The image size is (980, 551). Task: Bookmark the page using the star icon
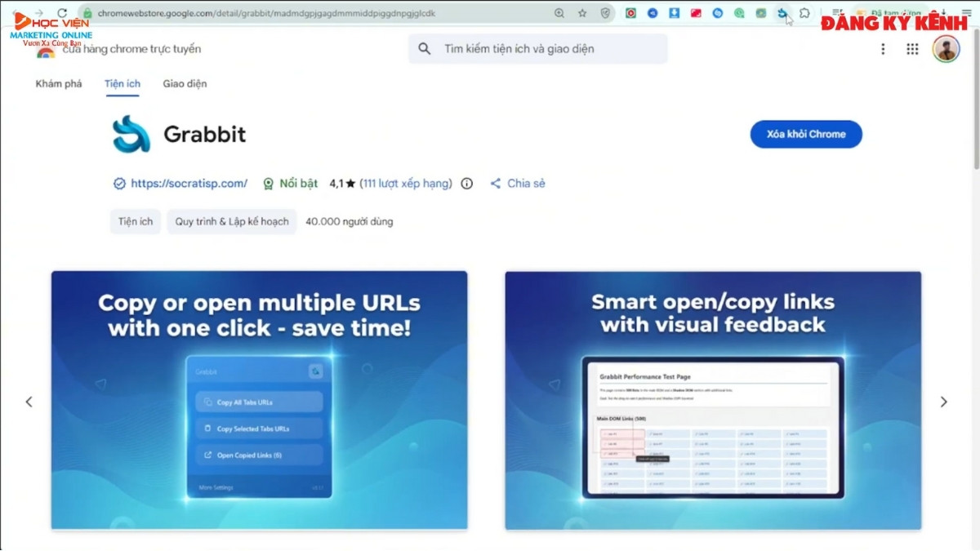tap(581, 13)
